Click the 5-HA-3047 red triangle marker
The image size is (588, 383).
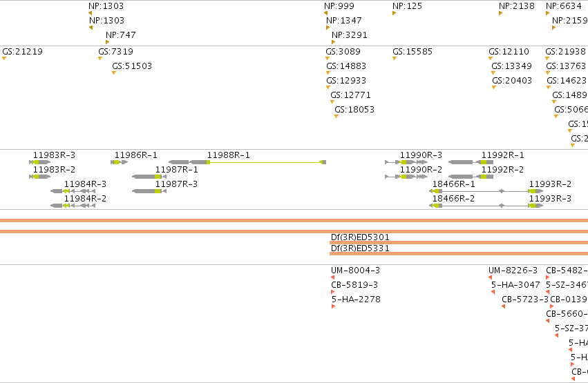pos(493,292)
